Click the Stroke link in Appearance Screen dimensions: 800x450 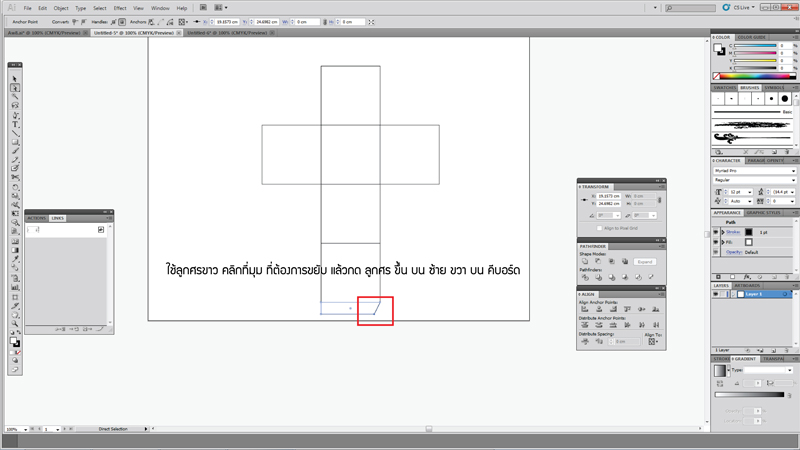point(733,232)
